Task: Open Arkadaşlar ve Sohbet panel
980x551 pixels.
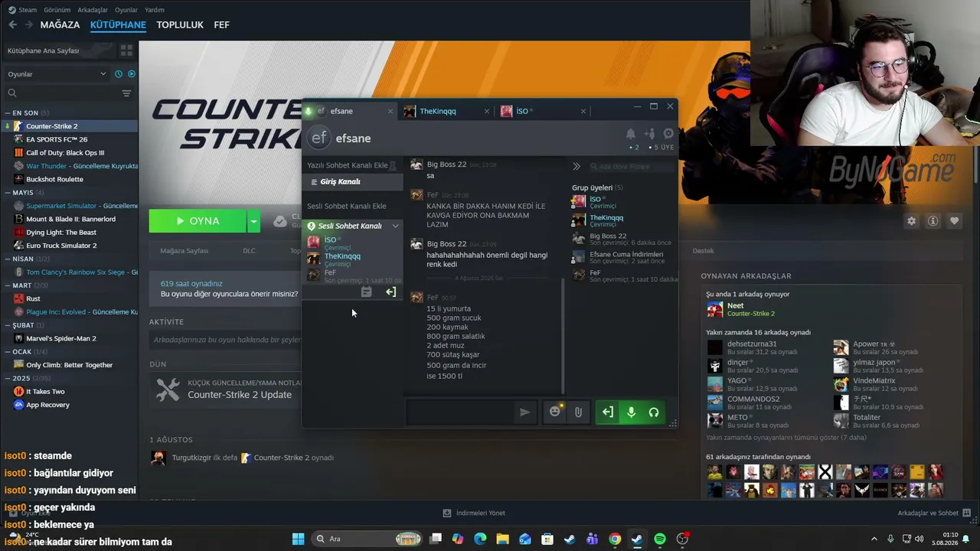Action: (x=934, y=513)
